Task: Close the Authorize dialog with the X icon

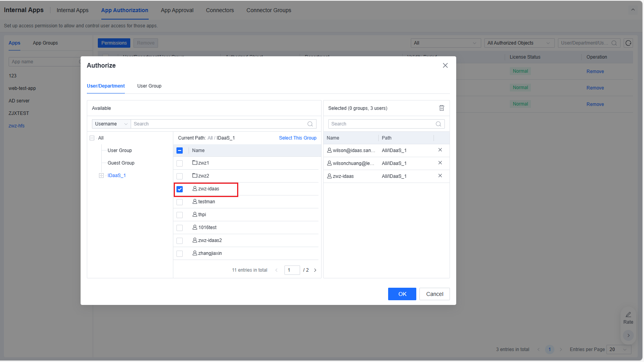Action: tap(445, 66)
